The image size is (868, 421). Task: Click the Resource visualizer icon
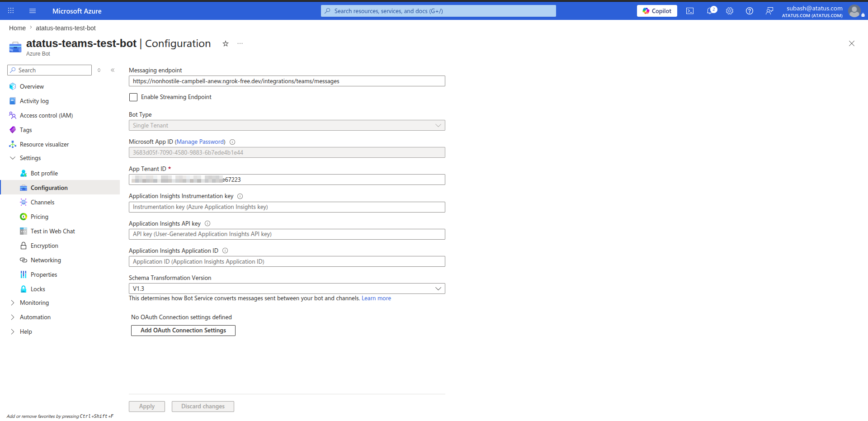(13, 144)
